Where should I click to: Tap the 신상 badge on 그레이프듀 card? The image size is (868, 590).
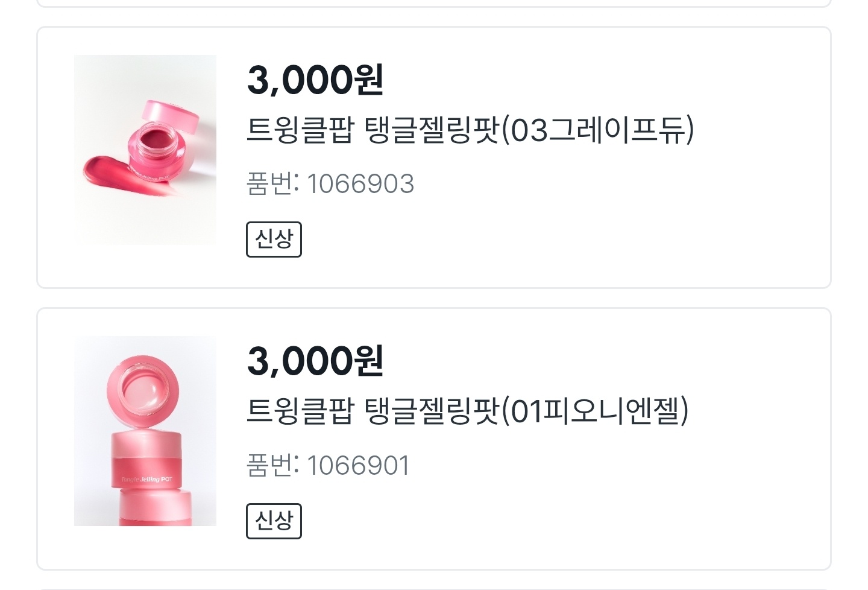(274, 239)
